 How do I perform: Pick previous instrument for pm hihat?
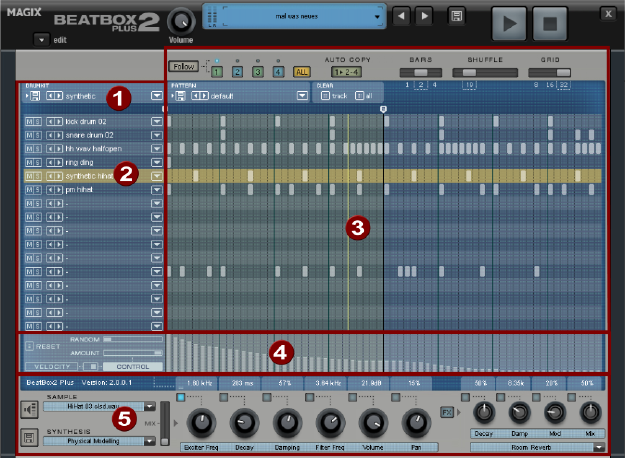(x=50, y=190)
